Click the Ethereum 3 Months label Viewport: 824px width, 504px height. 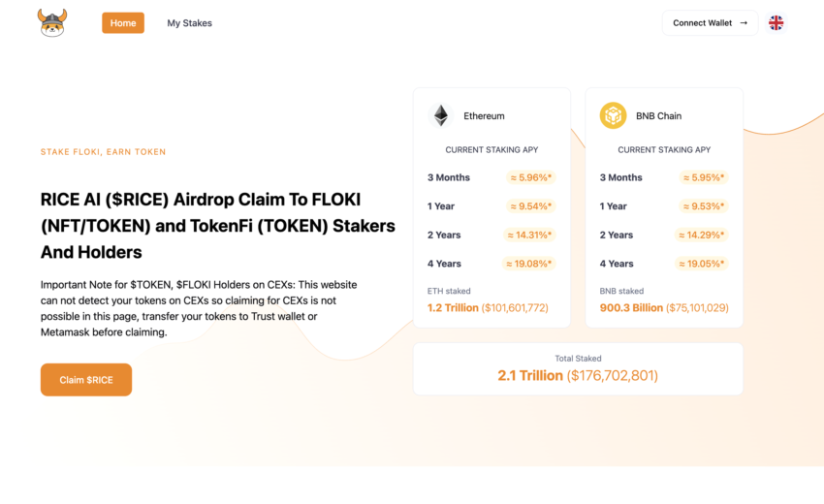click(449, 177)
